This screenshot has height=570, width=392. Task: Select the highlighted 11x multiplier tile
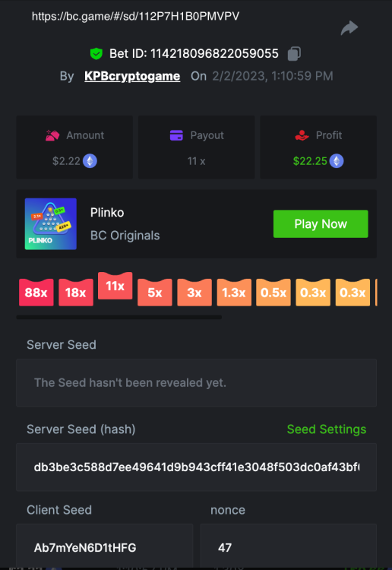click(x=115, y=286)
